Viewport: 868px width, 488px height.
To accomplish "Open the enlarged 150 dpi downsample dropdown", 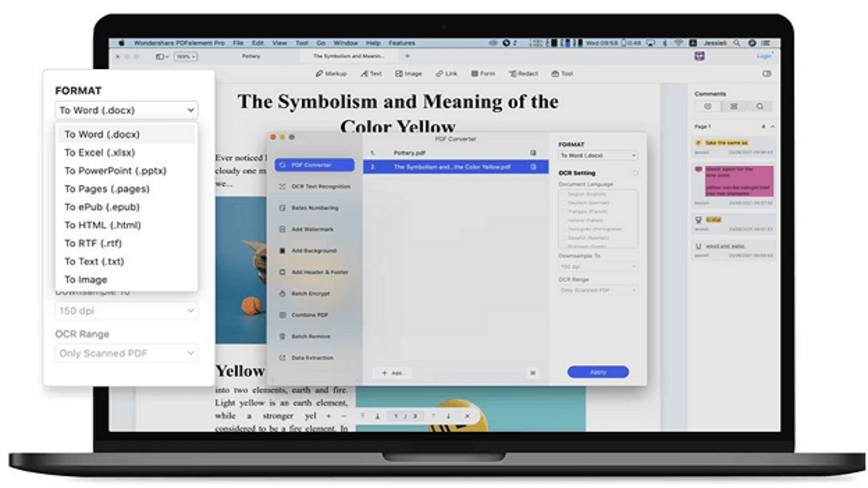I will coord(126,311).
